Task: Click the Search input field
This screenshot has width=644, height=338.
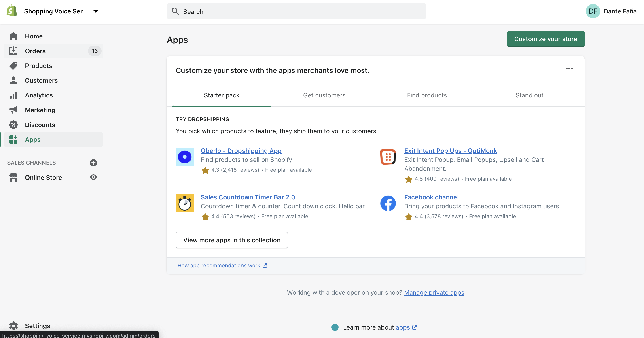Action: click(x=296, y=11)
